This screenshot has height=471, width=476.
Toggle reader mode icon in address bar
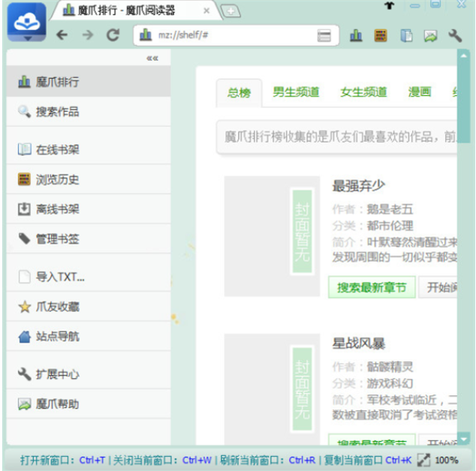(324, 35)
